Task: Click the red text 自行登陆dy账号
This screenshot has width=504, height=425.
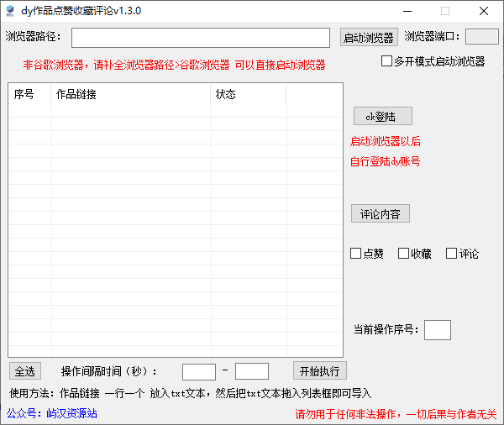Action: tap(385, 161)
